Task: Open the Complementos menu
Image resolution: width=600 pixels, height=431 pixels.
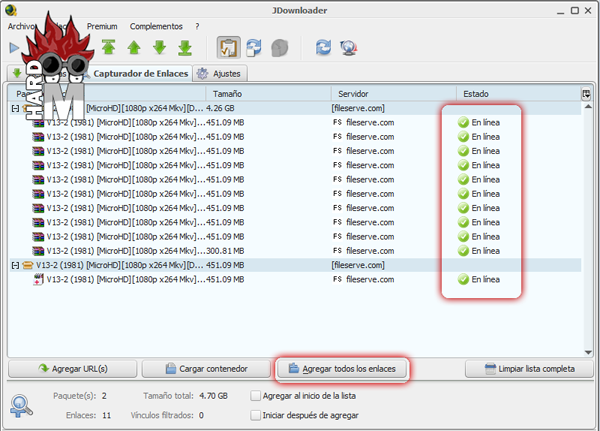Action: tap(156, 26)
